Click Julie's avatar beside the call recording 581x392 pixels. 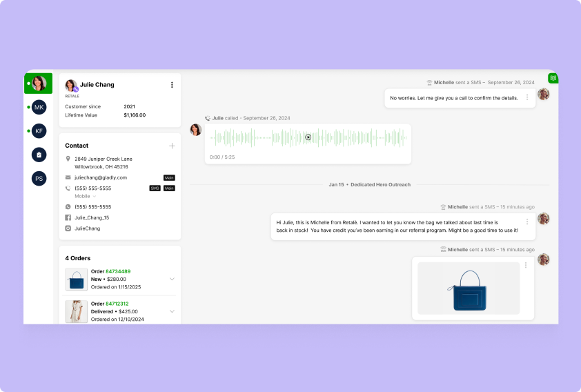click(196, 130)
